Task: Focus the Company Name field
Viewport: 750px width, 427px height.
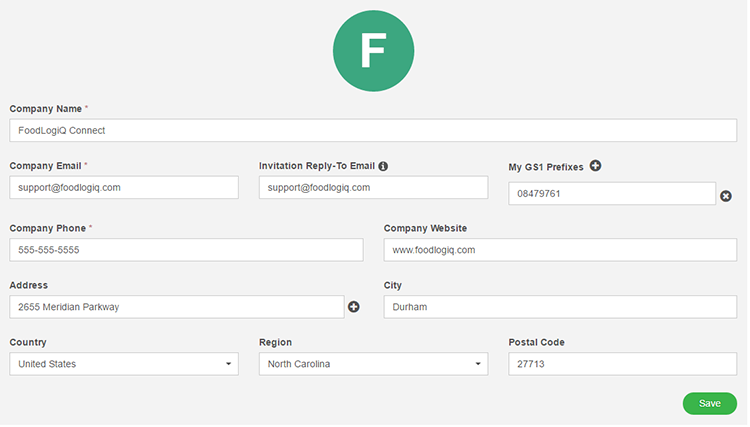Action: (x=374, y=131)
